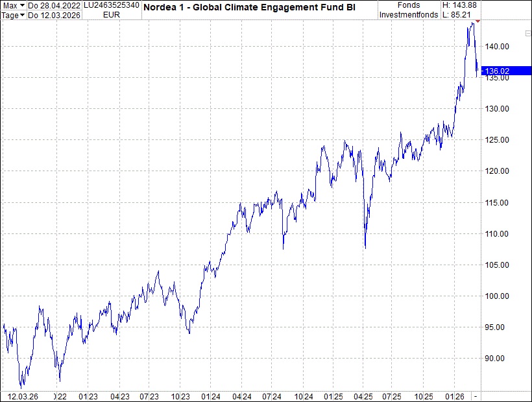Viewport: 532px width, 402px height.
Task: Click the high value H: 143.88
Action: (459, 5)
